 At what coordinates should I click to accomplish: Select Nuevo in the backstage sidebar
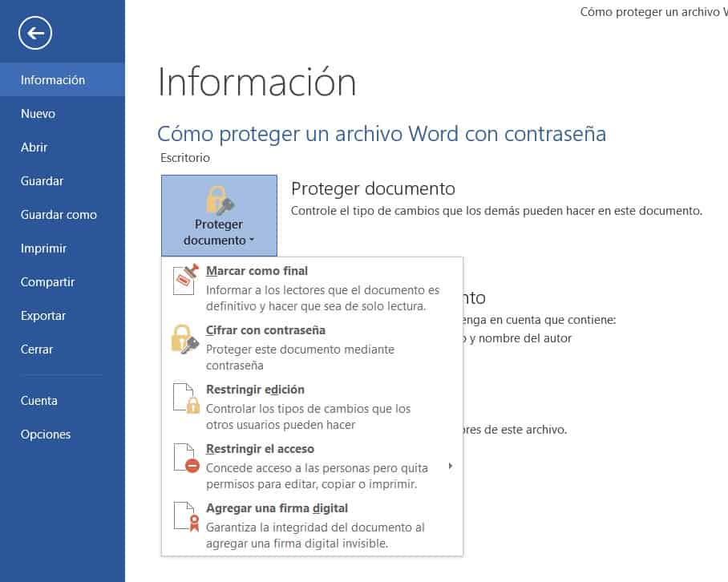tap(38, 114)
